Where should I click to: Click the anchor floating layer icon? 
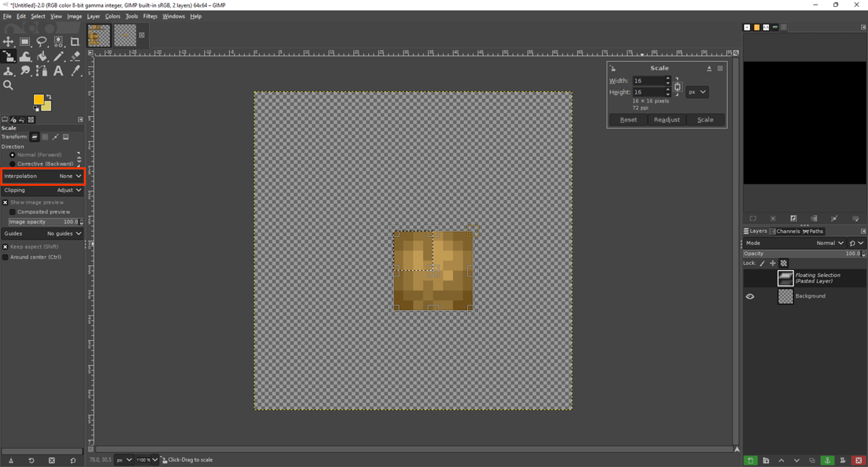click(x=827, y=461)
